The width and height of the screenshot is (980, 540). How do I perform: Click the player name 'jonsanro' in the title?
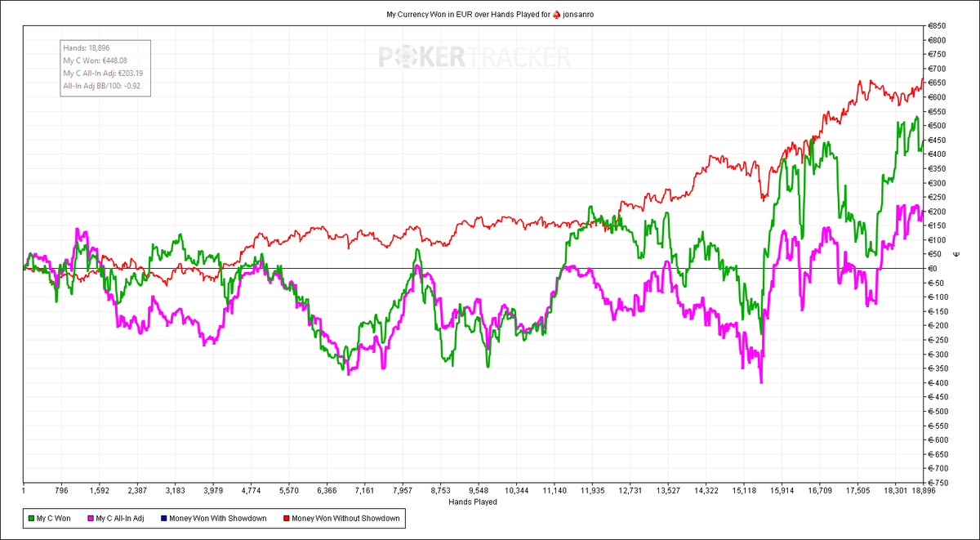point(578,15)
